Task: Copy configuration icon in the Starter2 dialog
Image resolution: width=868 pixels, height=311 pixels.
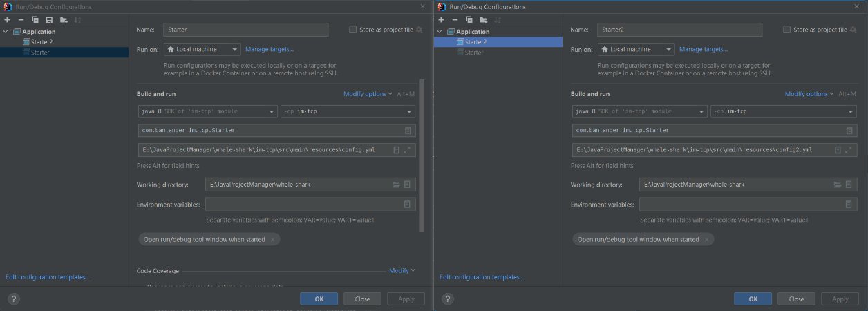Action: (469, 20)
